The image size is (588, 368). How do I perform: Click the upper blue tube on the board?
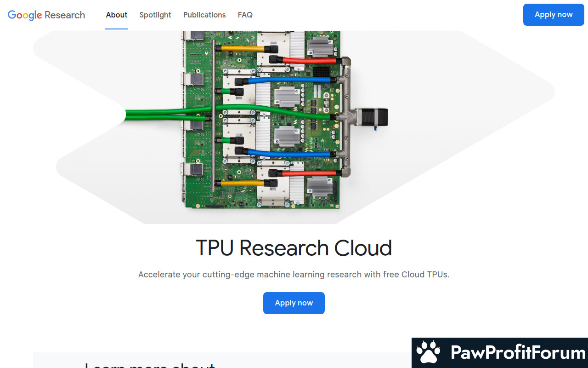pyautogui.click(x=289, y=80)
